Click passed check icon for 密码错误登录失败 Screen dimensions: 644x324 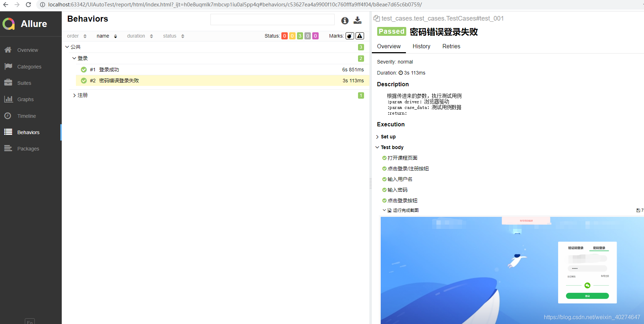(x=84, y=81)
